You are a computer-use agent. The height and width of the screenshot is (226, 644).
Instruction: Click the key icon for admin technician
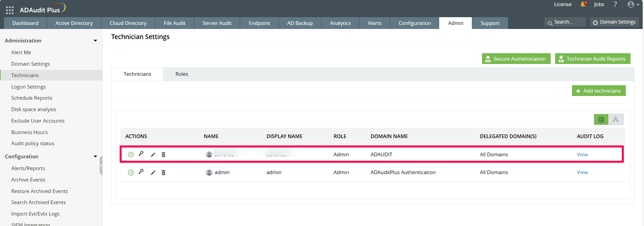click(x=141, y=171)
